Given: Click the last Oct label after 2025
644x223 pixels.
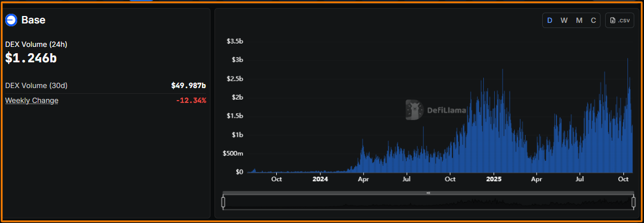Looking at the screenshot, I should point(624,179).
